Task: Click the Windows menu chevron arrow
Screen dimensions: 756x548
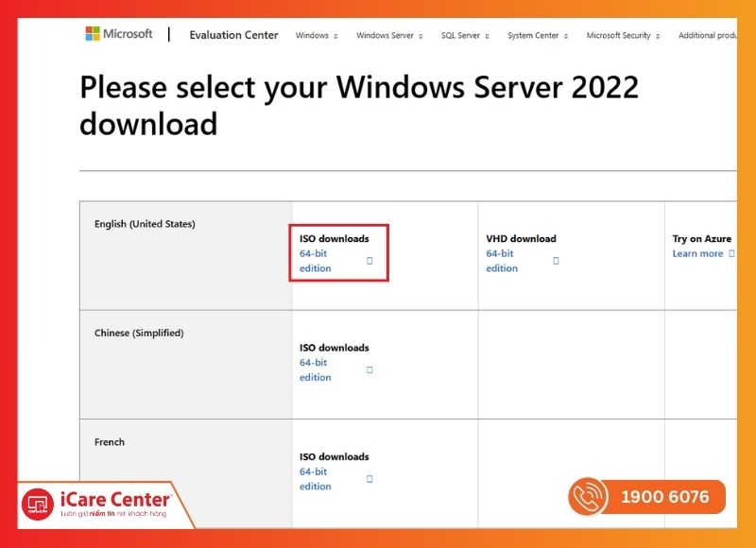Action: 335,36
